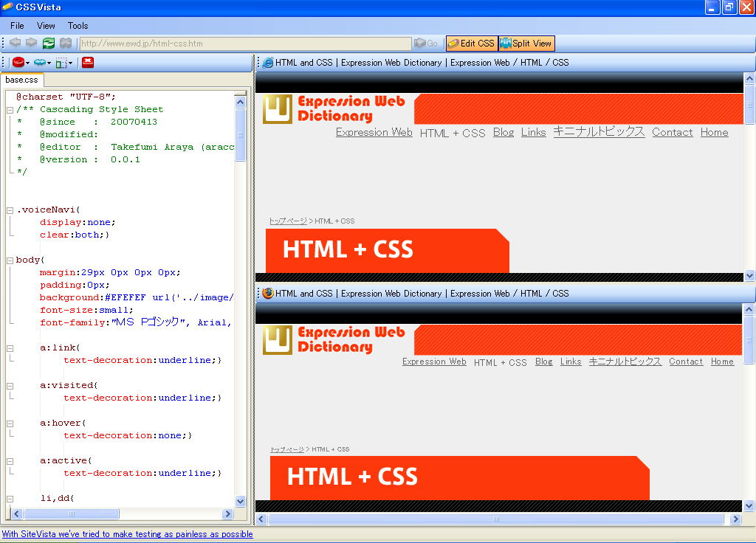The image size is (756, 543).
Task: Click the Expression Web link in the top preview
Action: (374, 132)
